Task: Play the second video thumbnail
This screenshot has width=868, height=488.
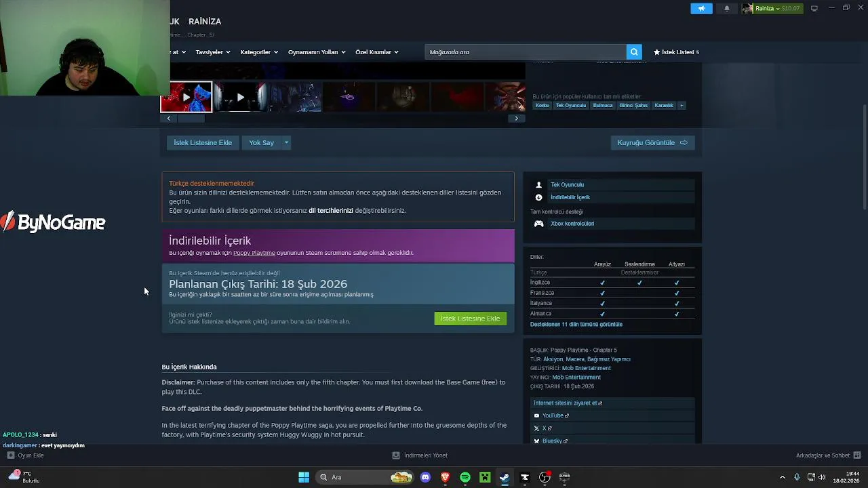Action: tap(240, 97)
